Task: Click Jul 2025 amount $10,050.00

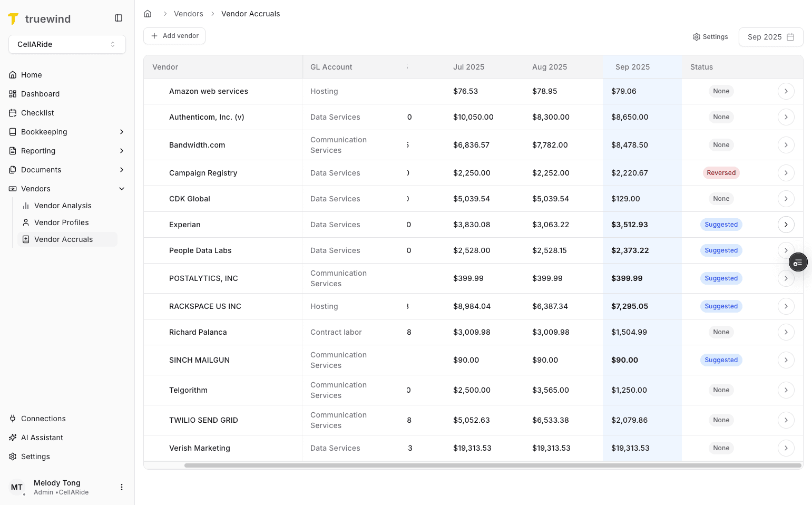Action: click(473, 117)
